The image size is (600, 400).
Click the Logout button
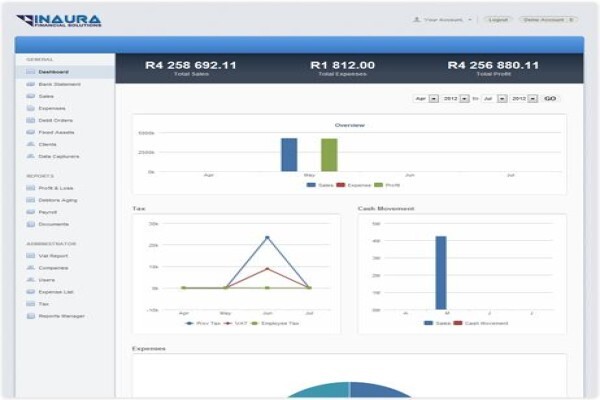[498, 20]
